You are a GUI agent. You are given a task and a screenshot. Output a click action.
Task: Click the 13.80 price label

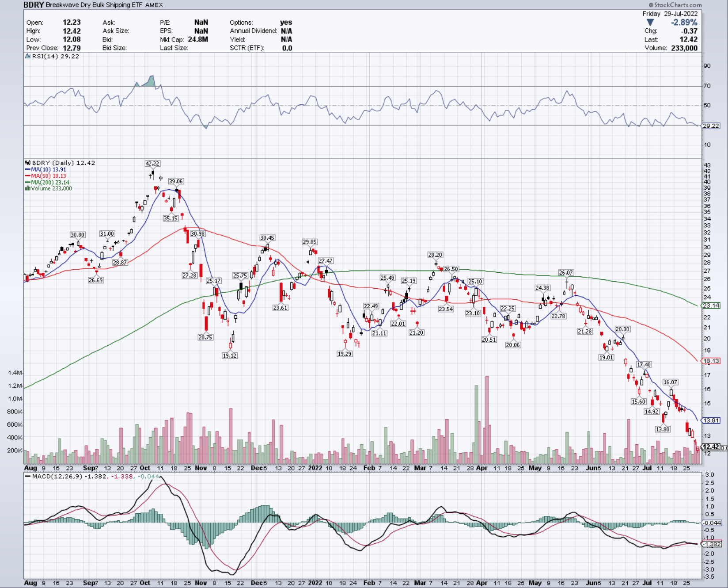pyautogui.click(x=663, y=429)
